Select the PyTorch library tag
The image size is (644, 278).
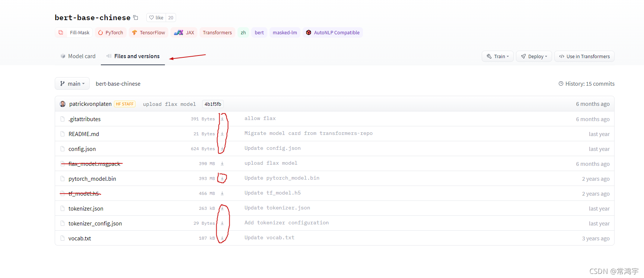tap(111, 32)
